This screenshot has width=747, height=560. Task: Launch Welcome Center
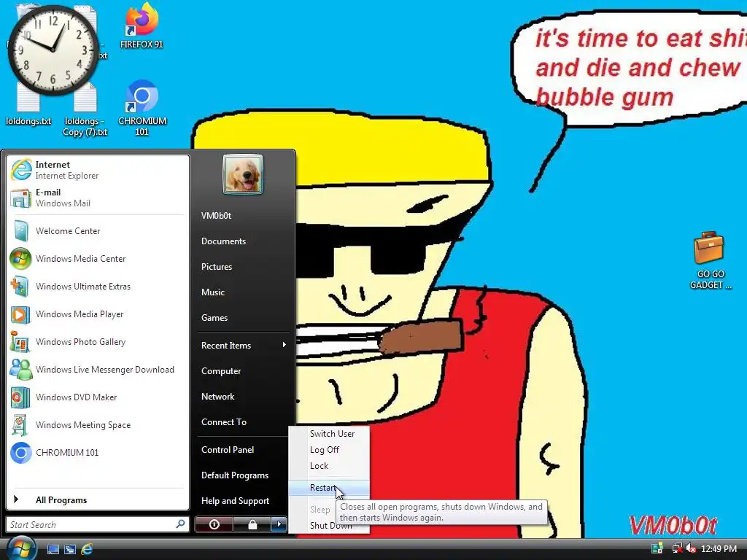97,231
